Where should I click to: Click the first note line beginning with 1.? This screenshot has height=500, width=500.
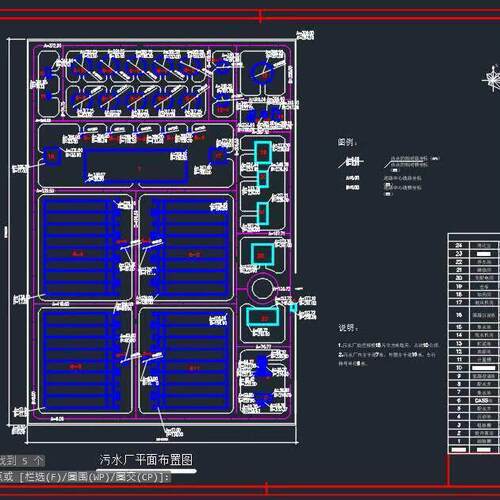click(388, 345)
